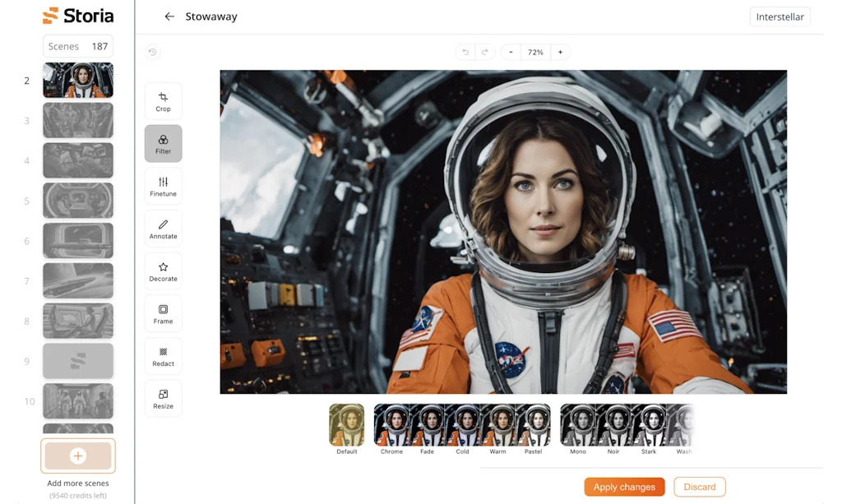The image size is (842, 504).
Task: Click the back arrow beside Stowaway
Action: tap(169, 16)
